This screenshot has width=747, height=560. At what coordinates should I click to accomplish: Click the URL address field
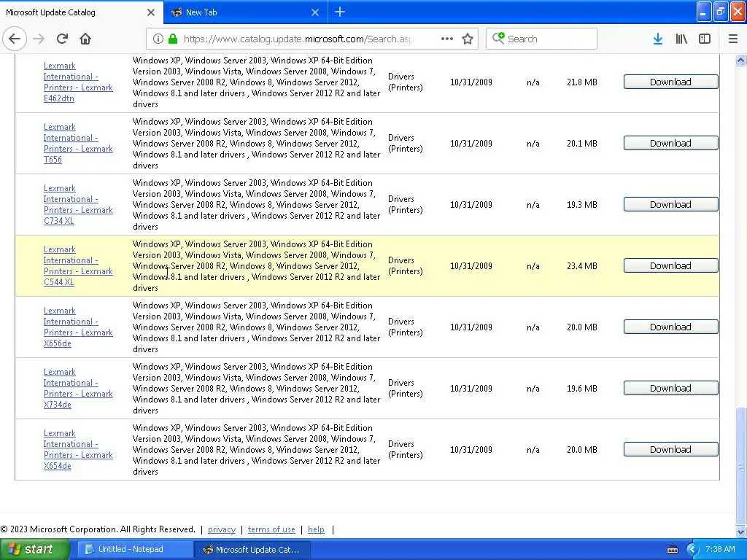298,39
